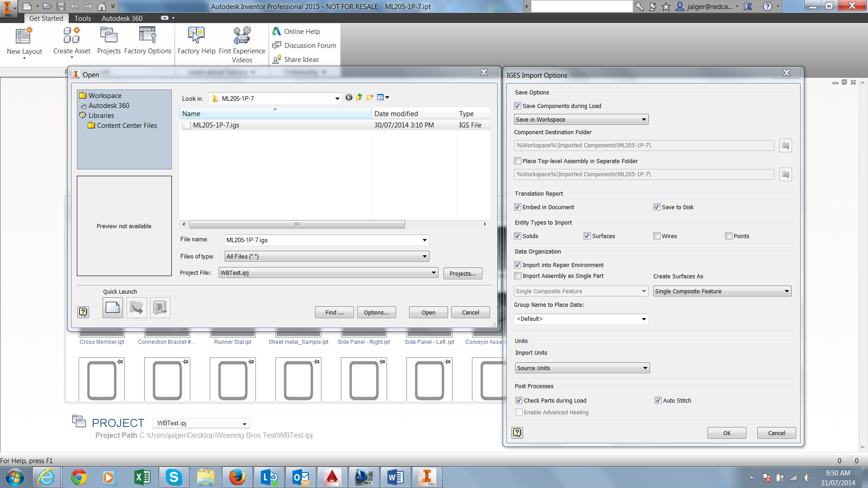Image resolution: width=868 pixels, height=488 pixels.
Task: Open Excel from the taskbar
Action: pos(142,477)
